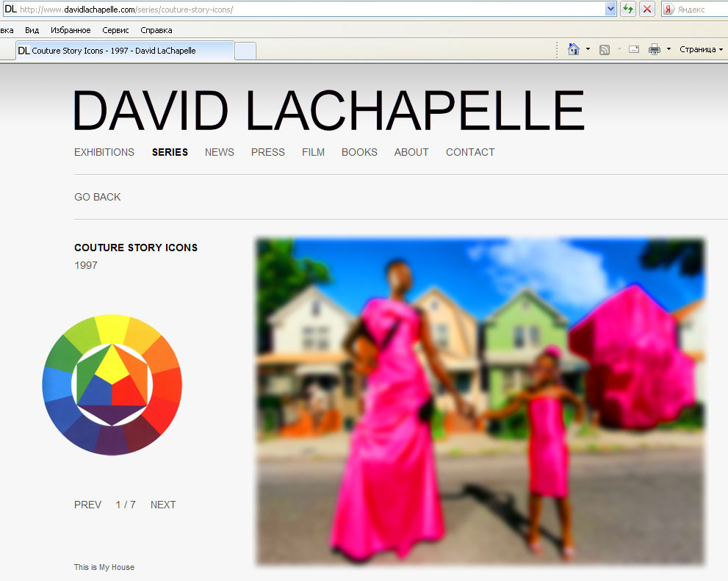Click the main photo of pink dresses
This screenshot has width=728, height=581.
(x=480, y=401)
